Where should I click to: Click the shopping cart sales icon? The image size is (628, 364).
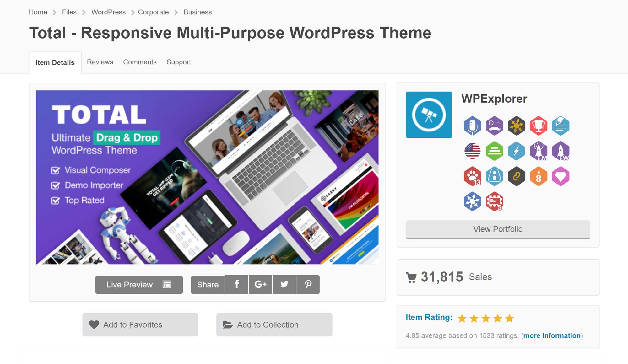coord(411,277)
